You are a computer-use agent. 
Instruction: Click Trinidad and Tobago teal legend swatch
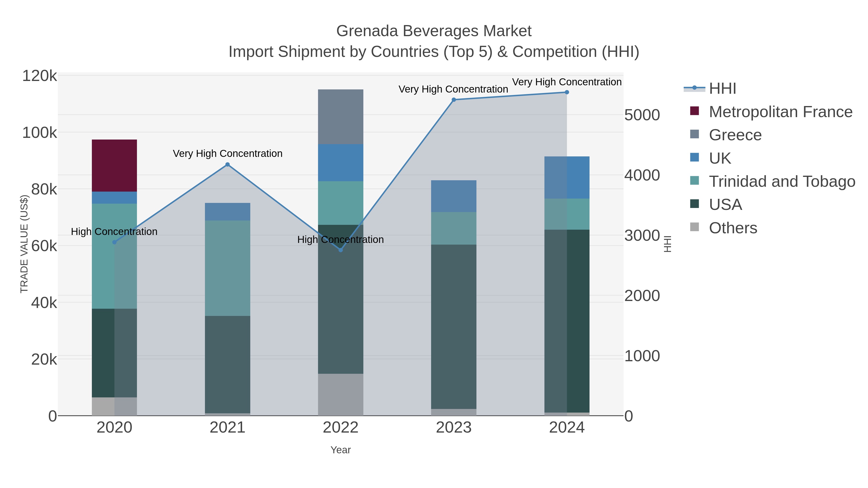coord(694,180)
